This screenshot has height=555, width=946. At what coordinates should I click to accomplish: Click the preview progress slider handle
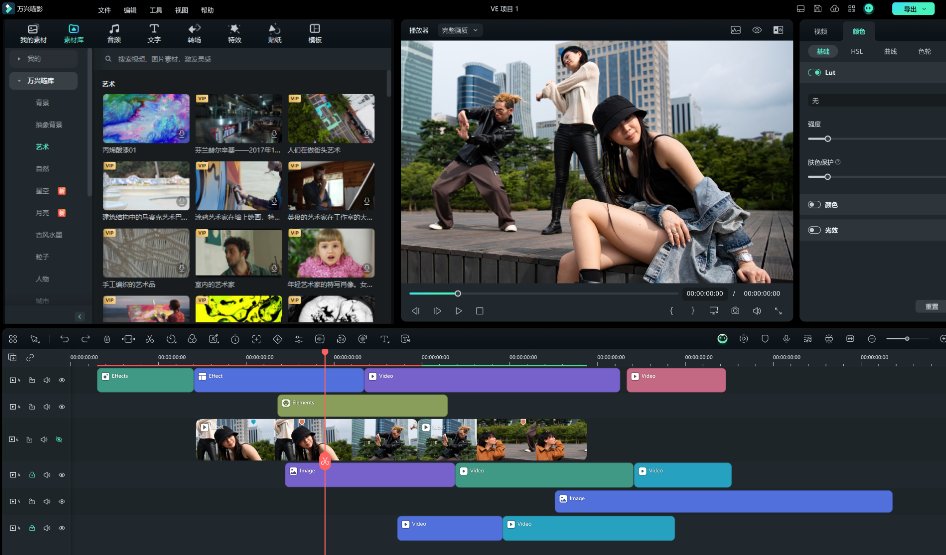[x=458, y=294]
